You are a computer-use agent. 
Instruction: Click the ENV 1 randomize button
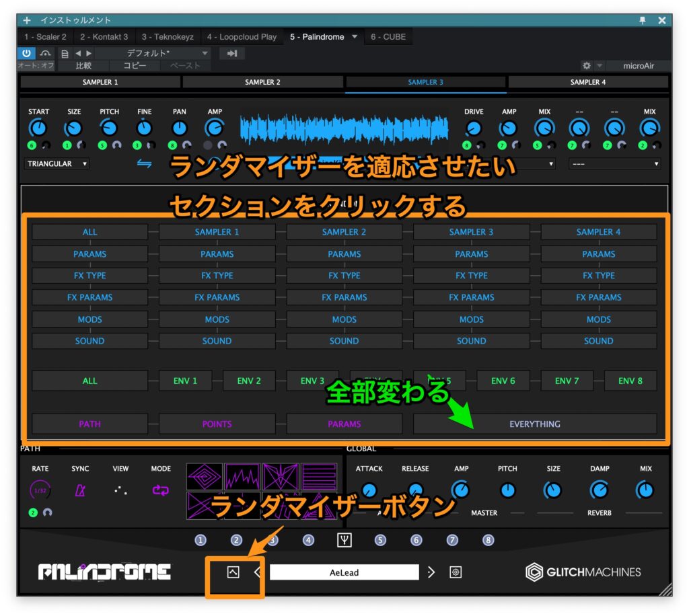click(x=185, y=381)
